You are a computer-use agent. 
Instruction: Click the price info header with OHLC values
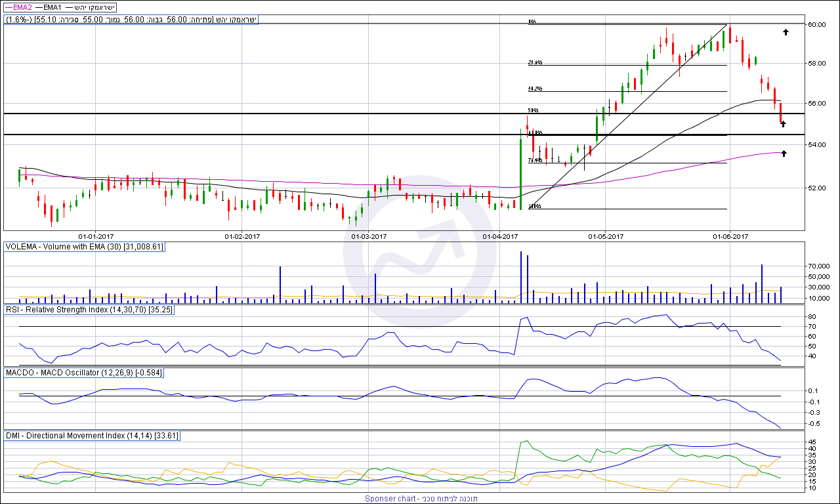pyautogui.click(x=132, y=20)
